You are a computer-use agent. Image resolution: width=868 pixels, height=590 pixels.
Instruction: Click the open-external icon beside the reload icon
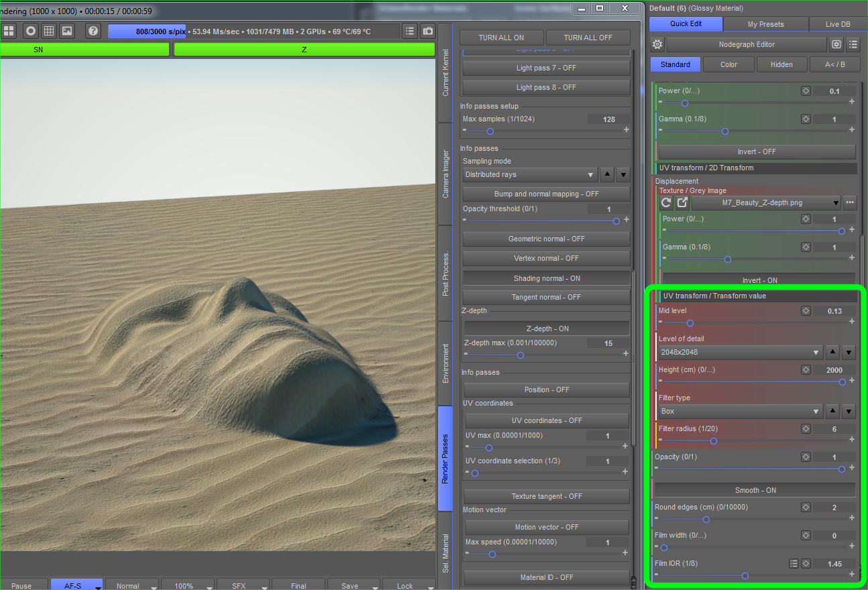[682, 202]
